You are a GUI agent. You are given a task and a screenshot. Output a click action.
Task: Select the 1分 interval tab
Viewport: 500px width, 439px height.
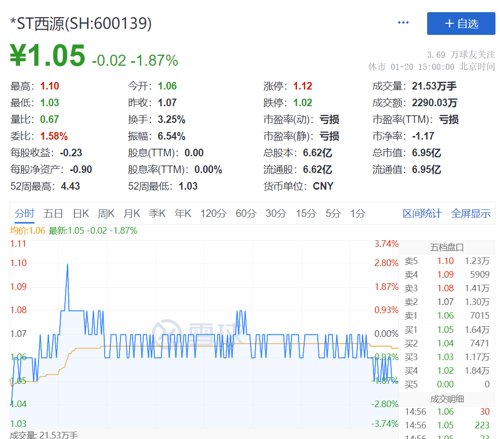coord(358,213)
